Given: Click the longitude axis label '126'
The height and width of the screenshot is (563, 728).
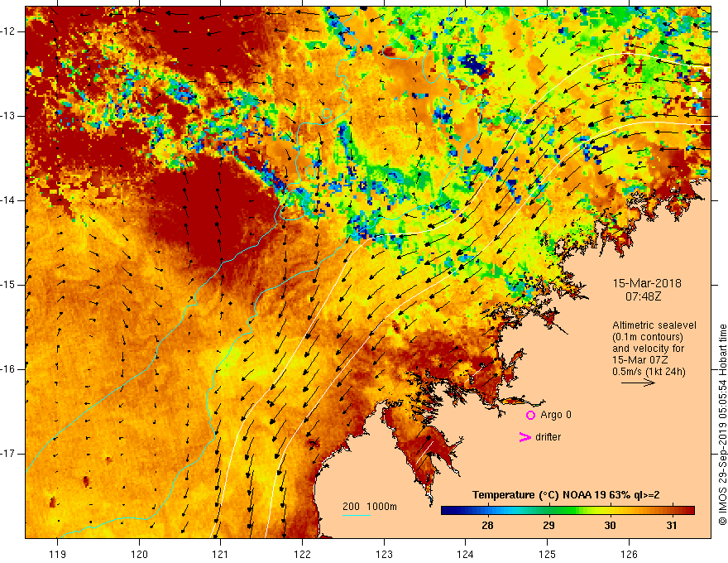Looking at the screenshot, I should (x=629, y=554).
